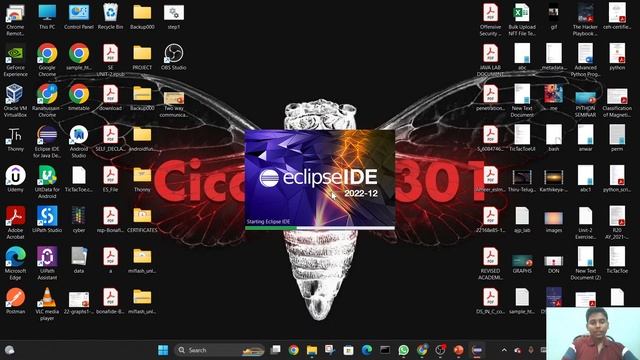640x360 pixels.
Task: Select the GRAPHS presentation file
Action: pos(522,263)
